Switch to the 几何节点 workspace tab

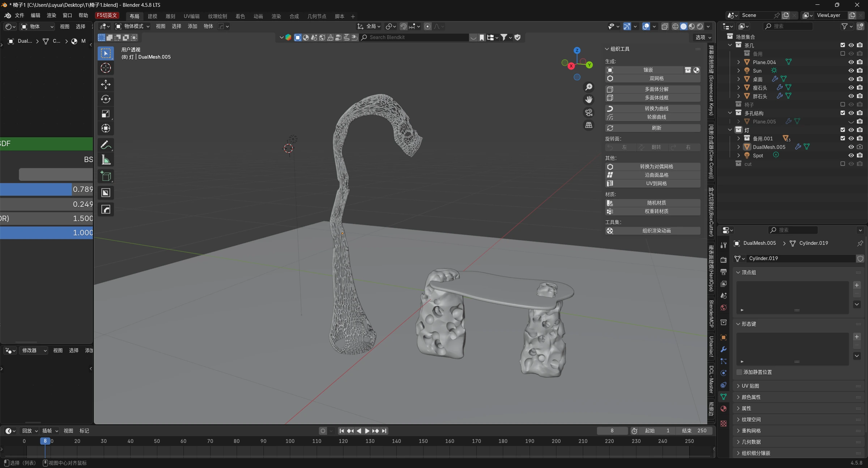(x=316, y=16)
